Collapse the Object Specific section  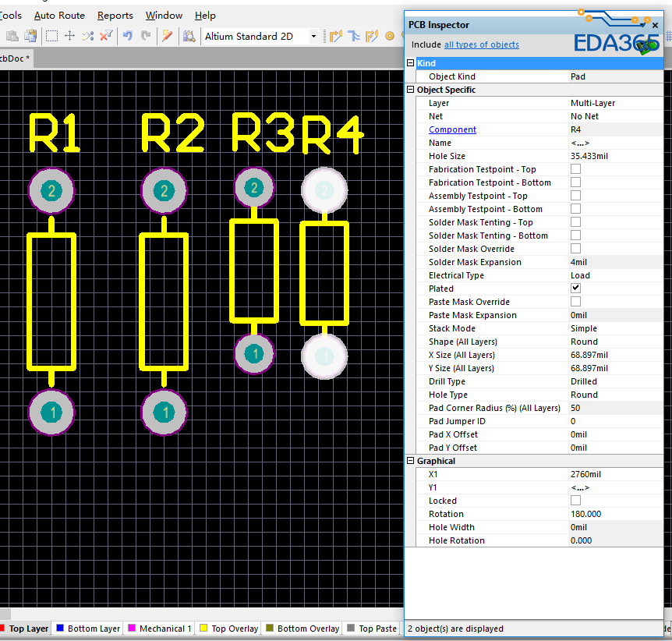411,90
